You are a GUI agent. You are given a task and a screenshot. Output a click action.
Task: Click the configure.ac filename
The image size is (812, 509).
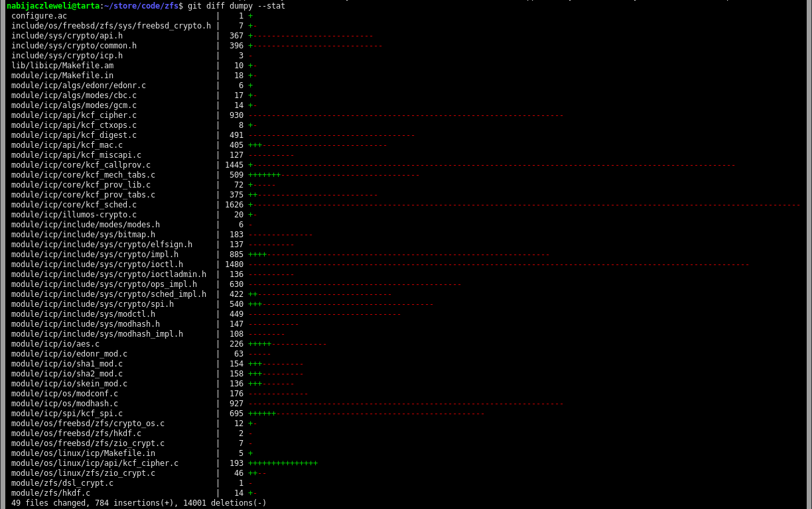[39, 16]
